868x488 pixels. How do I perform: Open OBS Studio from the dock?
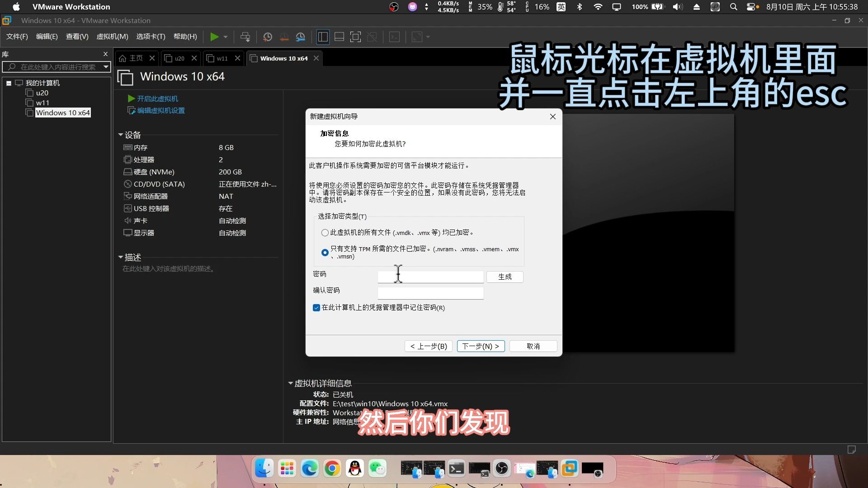pos(502,469)
